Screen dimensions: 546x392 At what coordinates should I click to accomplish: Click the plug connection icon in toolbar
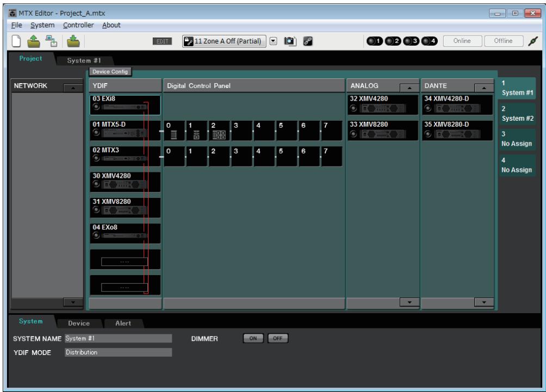click(533, 41)
